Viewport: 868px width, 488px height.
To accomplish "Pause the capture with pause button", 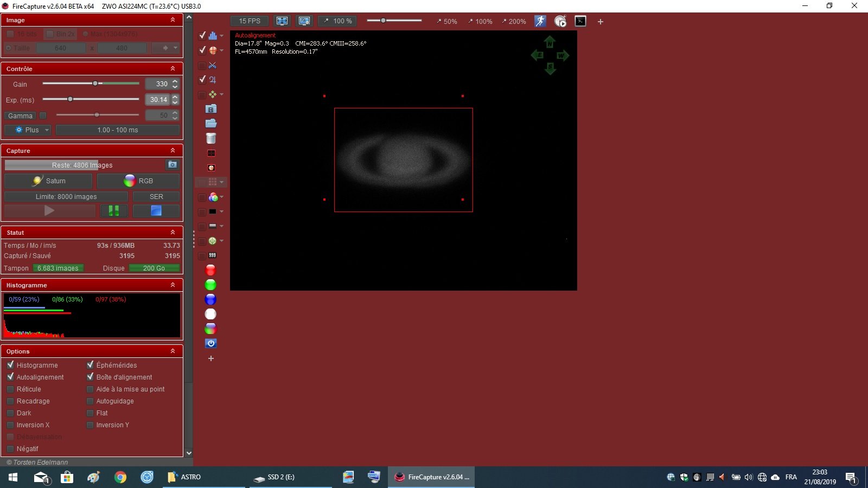I will tap(114, 210).
